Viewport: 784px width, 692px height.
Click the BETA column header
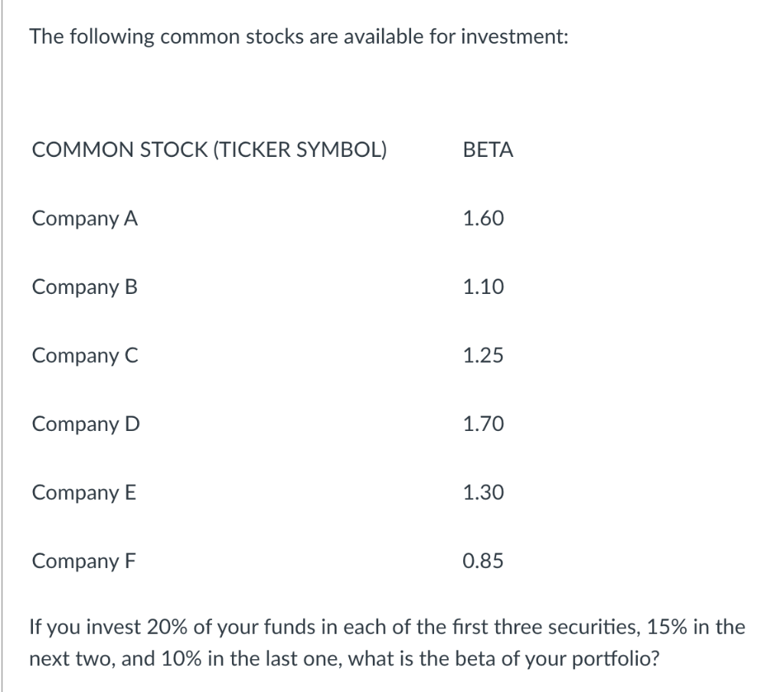488,151
